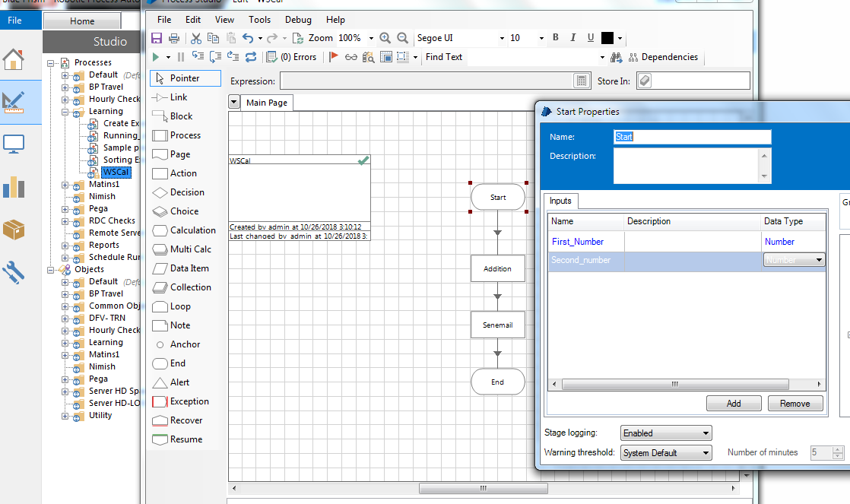Toggle Bold text formatting

556,38
